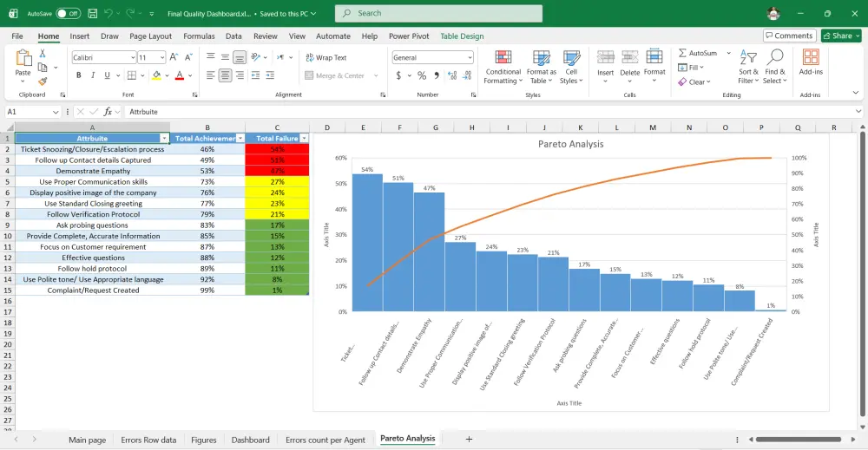Click the Cut scissors icon
This screenshot has width=868, height=450.
pyautogui.click(x=42, y=54)
